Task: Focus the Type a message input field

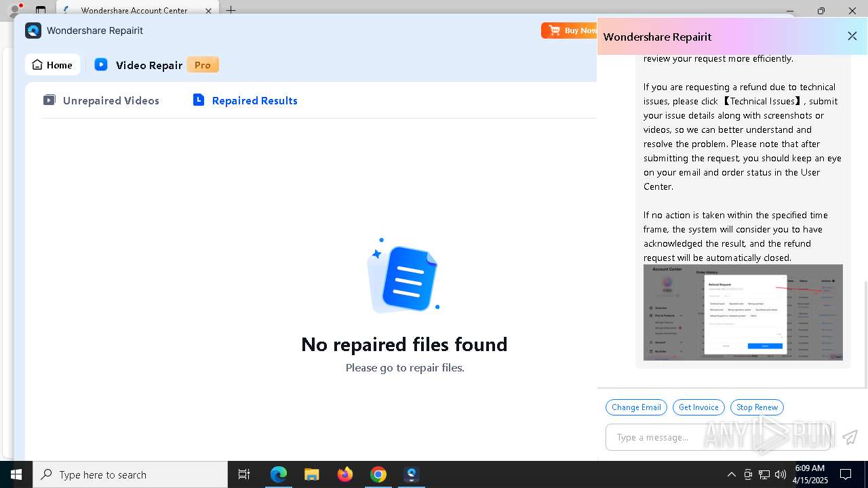Action: 719,437
